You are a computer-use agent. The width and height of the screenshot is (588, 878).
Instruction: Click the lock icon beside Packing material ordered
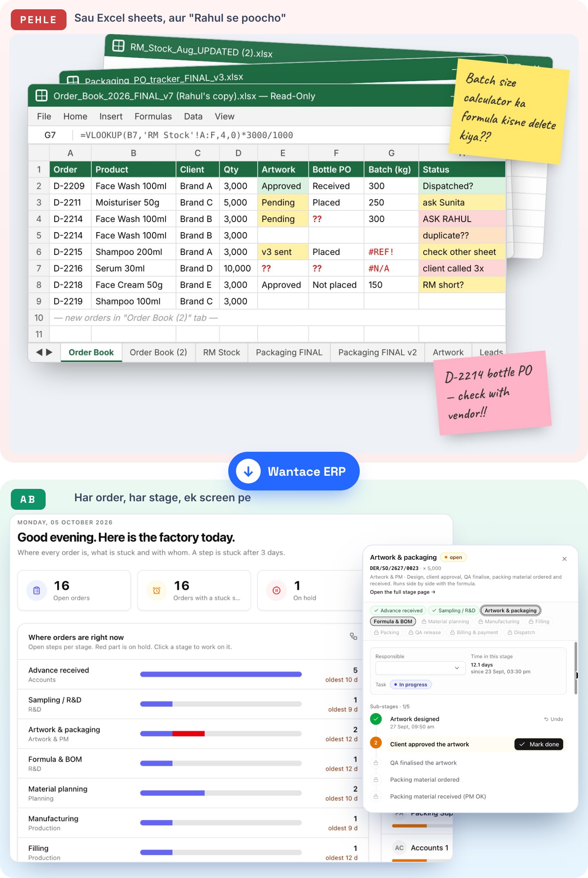(376, 779)
